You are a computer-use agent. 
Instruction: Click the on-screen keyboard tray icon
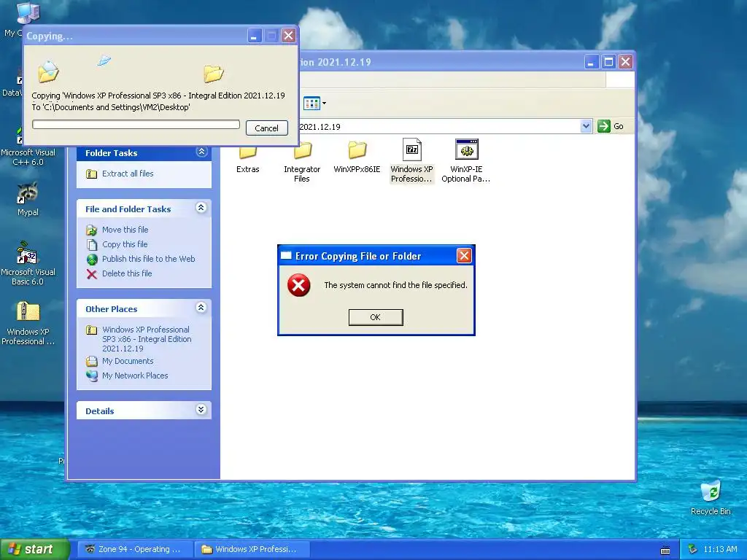(665, 550)
